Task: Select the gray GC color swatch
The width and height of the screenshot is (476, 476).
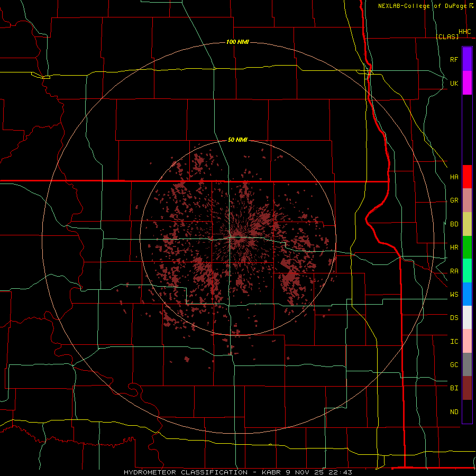Action: click(467, 364)
